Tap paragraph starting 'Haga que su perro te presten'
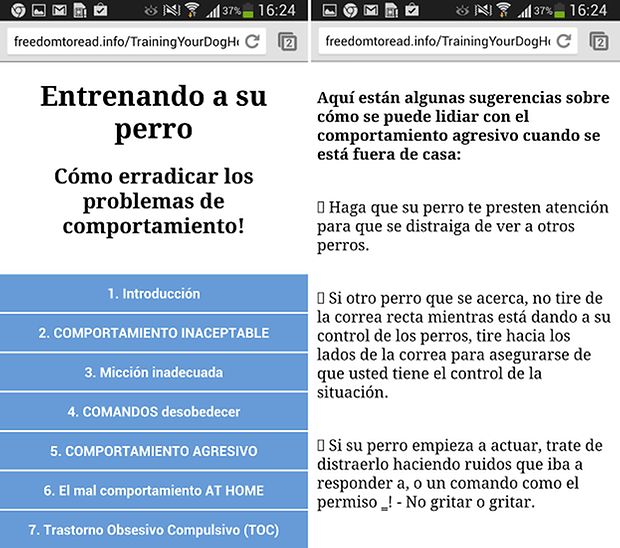 (x=463, y=226)
